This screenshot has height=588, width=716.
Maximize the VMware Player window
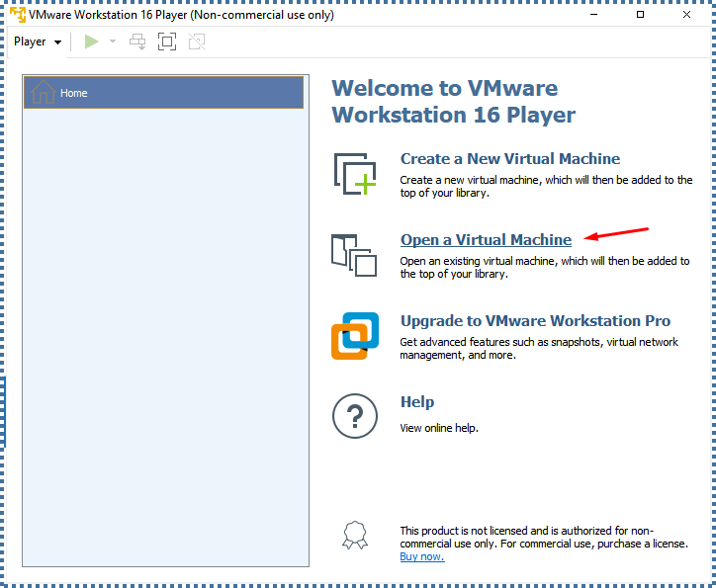click(x=640, y=15)
